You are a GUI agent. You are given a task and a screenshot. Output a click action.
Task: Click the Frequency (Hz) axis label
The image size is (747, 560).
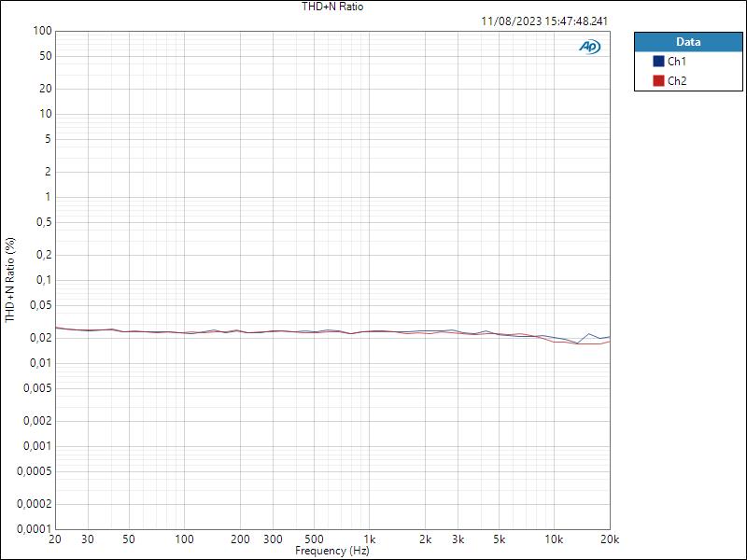point(333,551)
